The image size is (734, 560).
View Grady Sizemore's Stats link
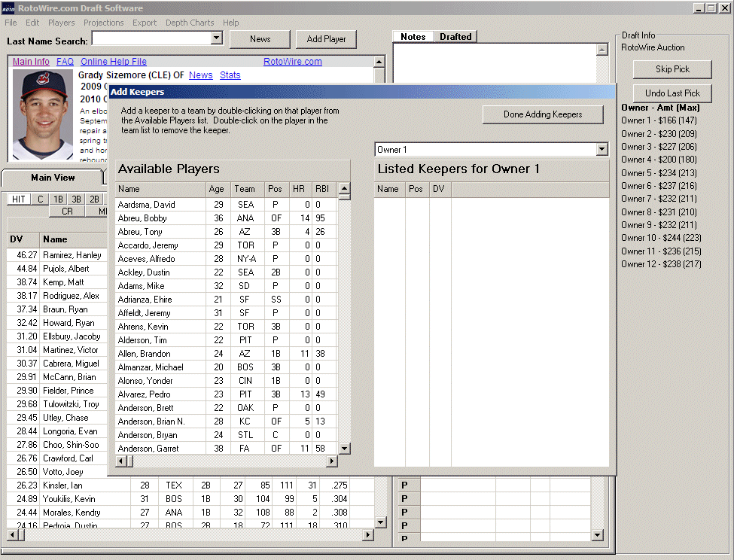click(x=230, y=75)
